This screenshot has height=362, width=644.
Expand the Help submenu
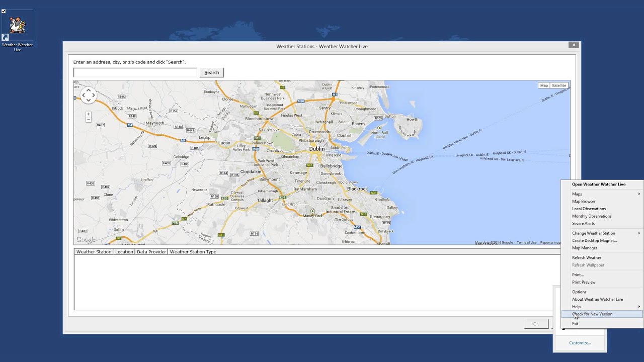(602, 307)
